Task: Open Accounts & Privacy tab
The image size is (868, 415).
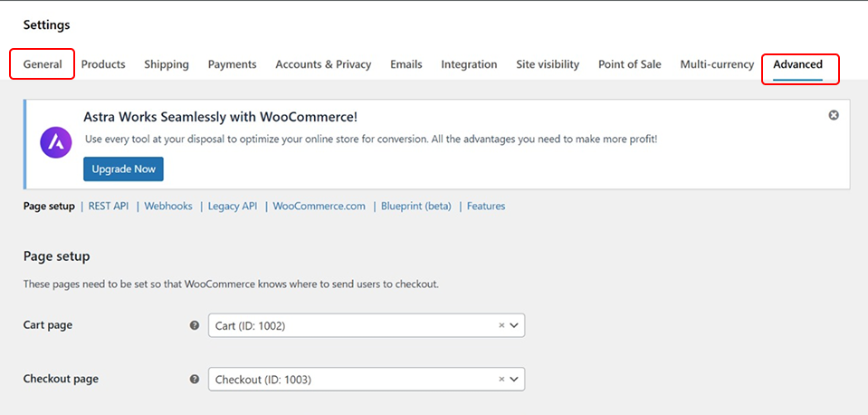Action: point(323,64)
